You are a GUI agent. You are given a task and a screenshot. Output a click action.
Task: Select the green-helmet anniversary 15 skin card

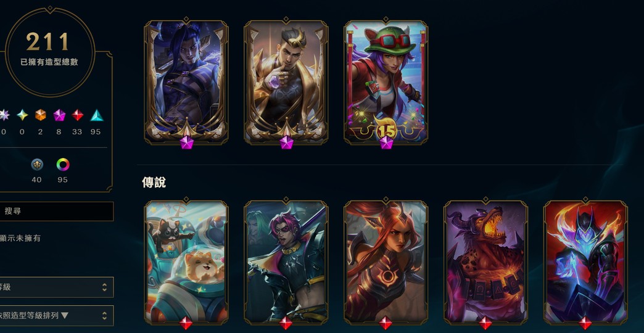pyautogui.click(x=386, y=81)
